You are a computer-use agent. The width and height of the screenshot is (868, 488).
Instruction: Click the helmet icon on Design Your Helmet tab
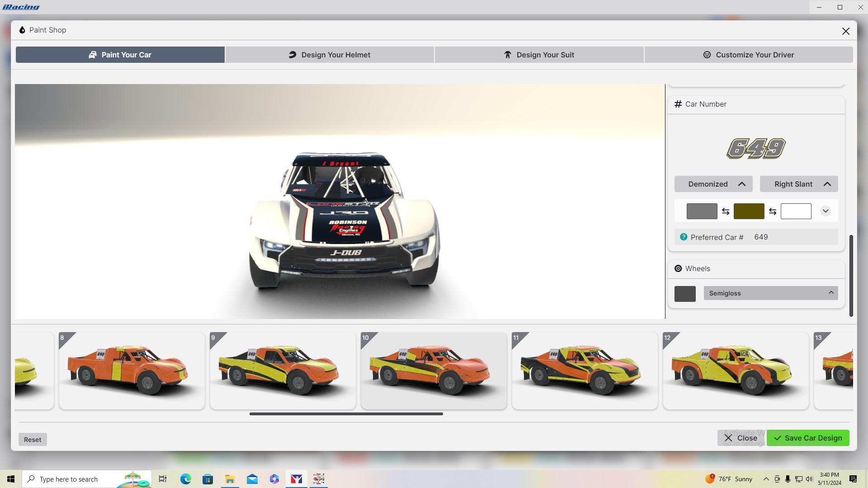click(292, 55)
